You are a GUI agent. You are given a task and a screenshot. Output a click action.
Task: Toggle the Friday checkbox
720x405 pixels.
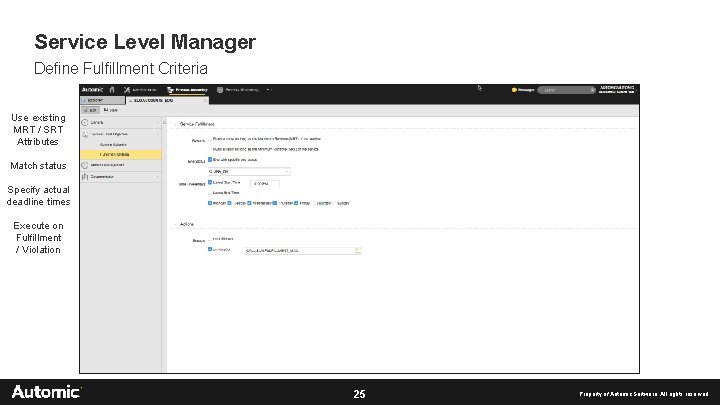click(296, 203)
